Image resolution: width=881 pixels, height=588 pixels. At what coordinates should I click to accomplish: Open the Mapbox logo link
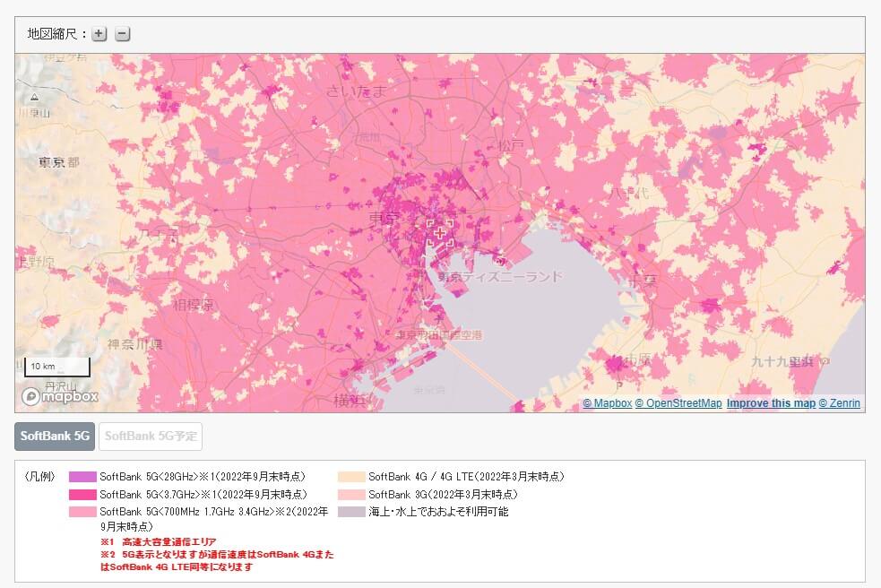[59, 396]
